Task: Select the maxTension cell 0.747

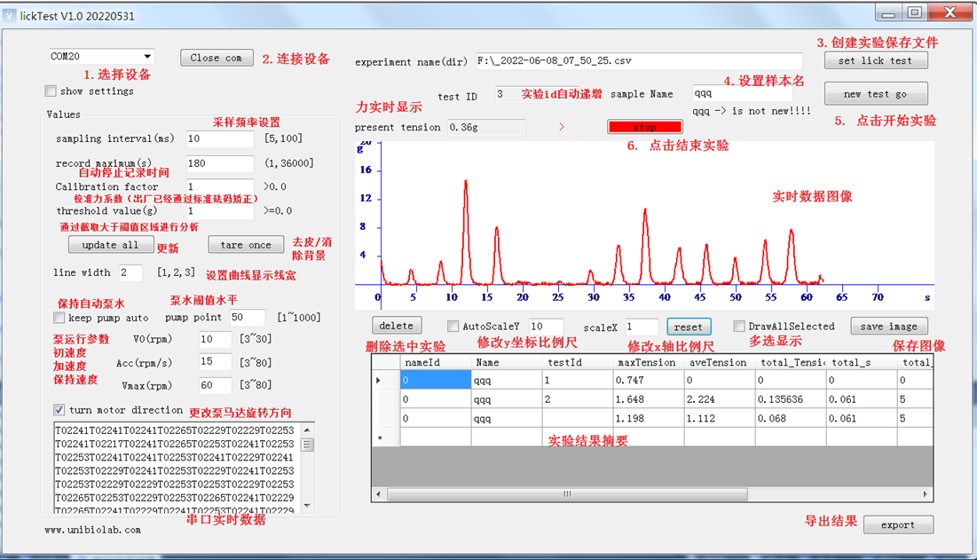Action: click(649, 380)
